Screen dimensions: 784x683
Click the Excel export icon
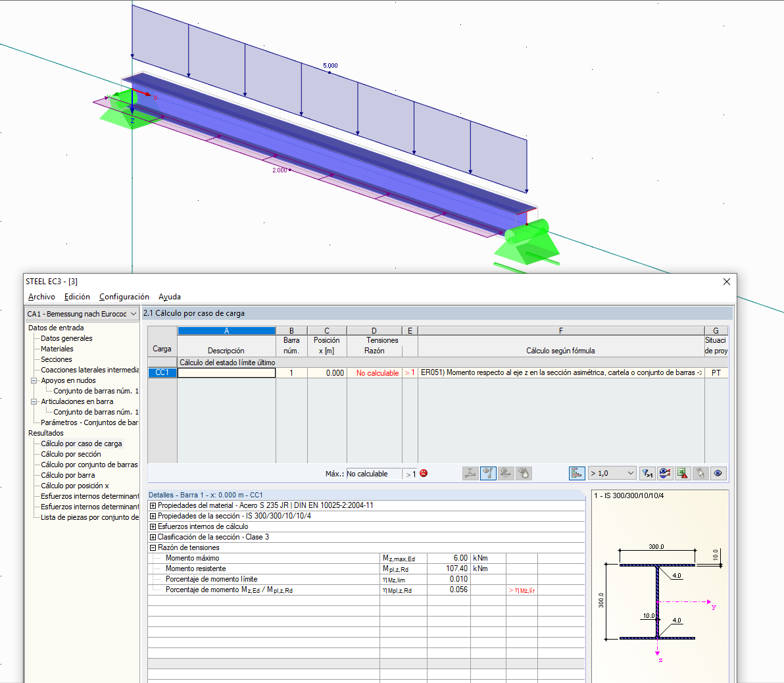pyautogui.click(x=683, y=473)
